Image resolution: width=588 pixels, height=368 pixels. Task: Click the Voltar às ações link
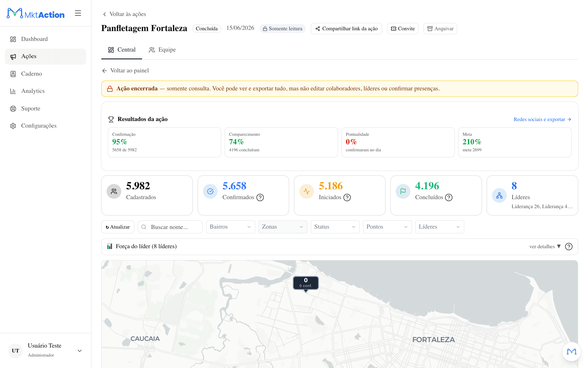click(x=124, y=14)
